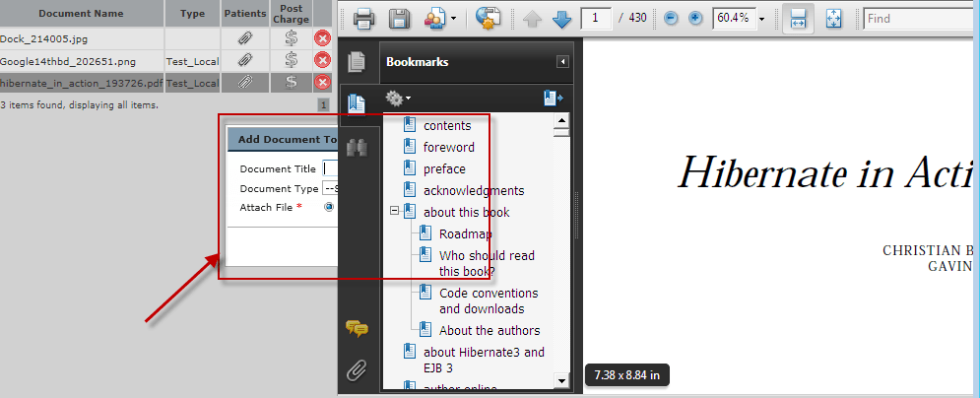Viewport: 980px width, 398px height.
Task: Open the 'foreword' bookmark
Action: point(449,148)
